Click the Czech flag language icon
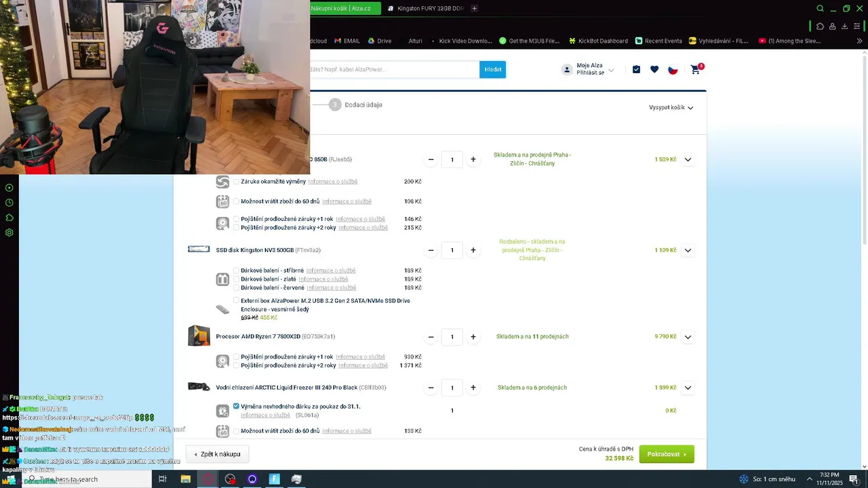This screenshot has height=488, width=868. pos(673,69)
